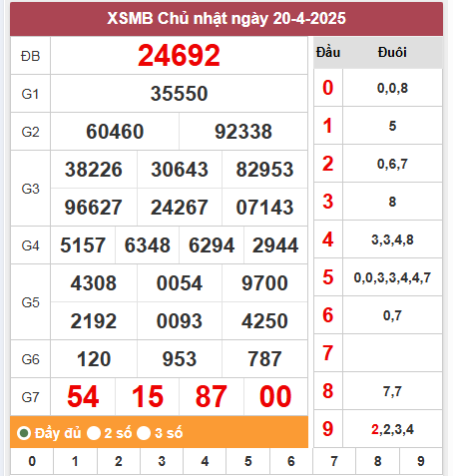Image resolution: width=453 pixels, height=476 pixels.
Task: Click tail values '7,7' for head 8
Action: (x=392, y=391)
